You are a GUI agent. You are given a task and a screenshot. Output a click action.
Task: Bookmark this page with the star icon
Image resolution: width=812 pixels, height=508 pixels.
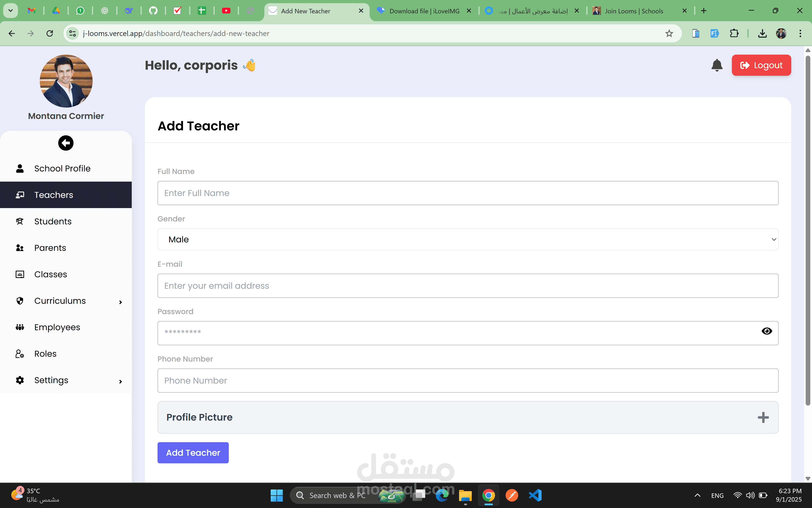pyautogui.click(x=669, y=33)
